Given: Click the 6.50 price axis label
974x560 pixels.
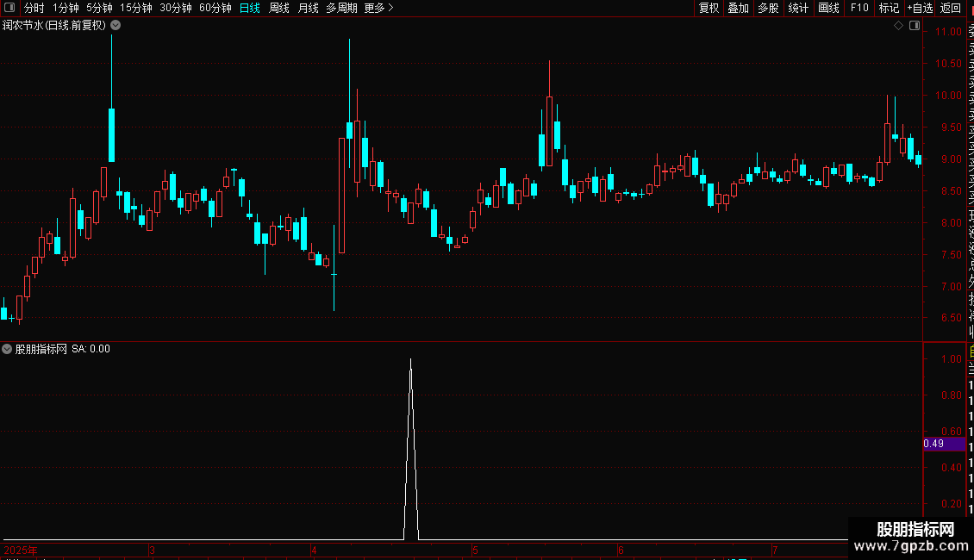Looking at the screenshot, I should pyautogui.click(x=951, y=317).
